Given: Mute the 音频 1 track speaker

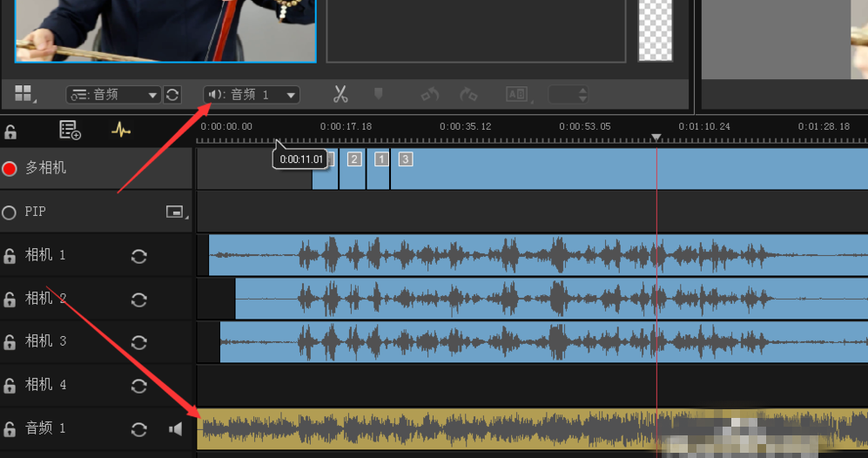Looking at the screenshot, I should coord(175,429).
